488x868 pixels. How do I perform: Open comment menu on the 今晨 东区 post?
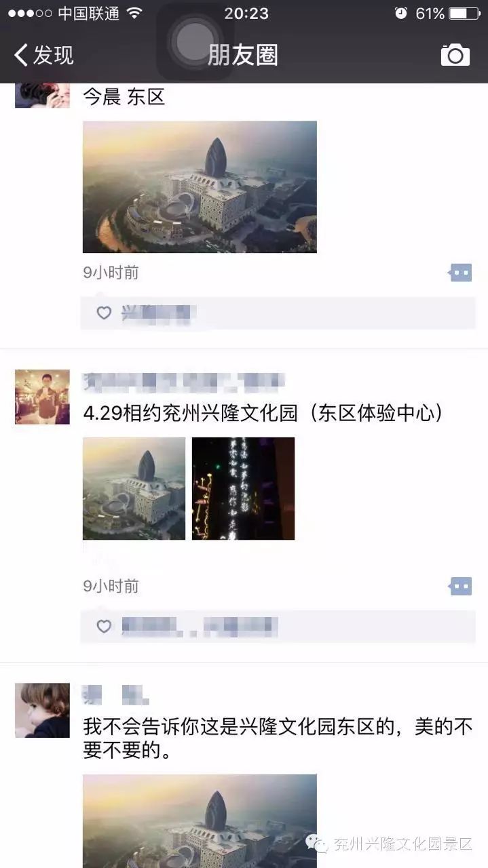pyautogui.click(x=461, y=273)
